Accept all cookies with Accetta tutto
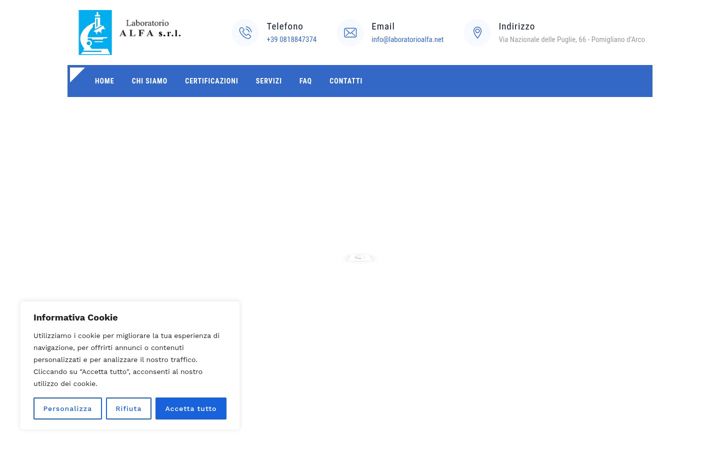The width and height of the screenshot is (720, 450). coord(191,408)
